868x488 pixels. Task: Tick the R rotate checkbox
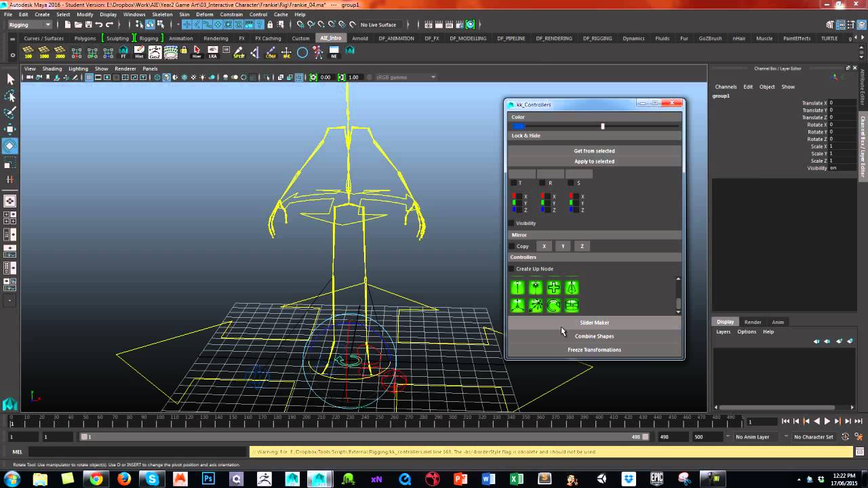pos(542,183)
